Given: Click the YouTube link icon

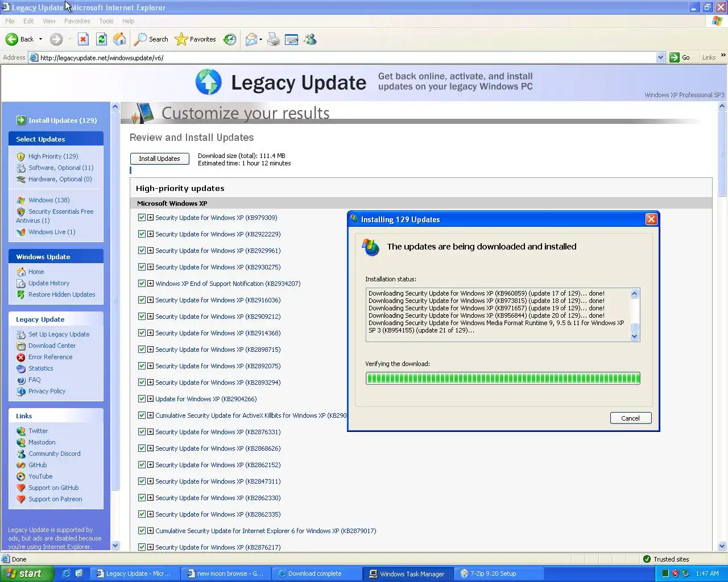Looking at the screenshot, I should coord(21,476).
